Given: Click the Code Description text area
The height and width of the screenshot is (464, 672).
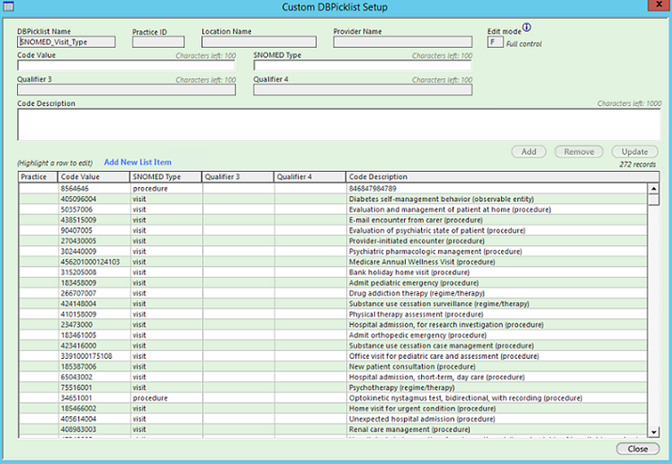Looking at the screenshot, I should pyautogui.click(x=339, y=125).
